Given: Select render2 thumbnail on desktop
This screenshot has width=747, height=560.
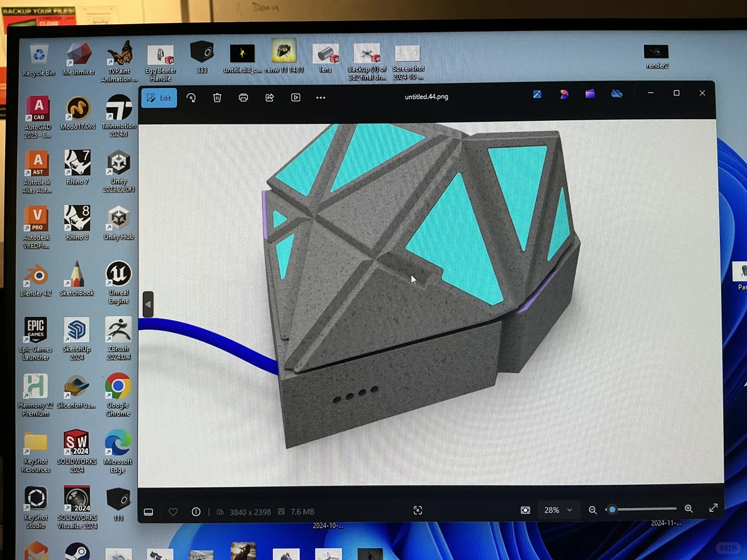Looking at the screenshot, I should point(657,57).
